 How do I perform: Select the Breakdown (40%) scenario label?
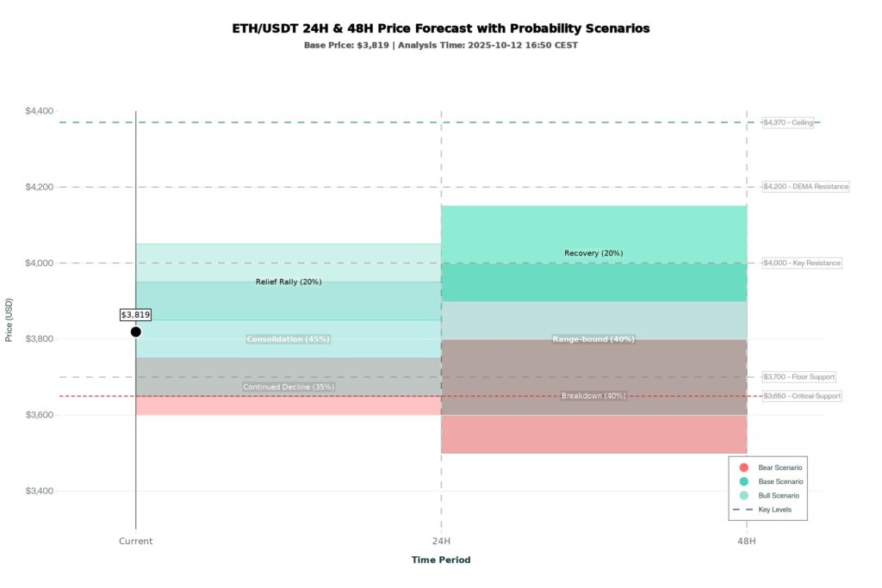click(x=593, y=396)
